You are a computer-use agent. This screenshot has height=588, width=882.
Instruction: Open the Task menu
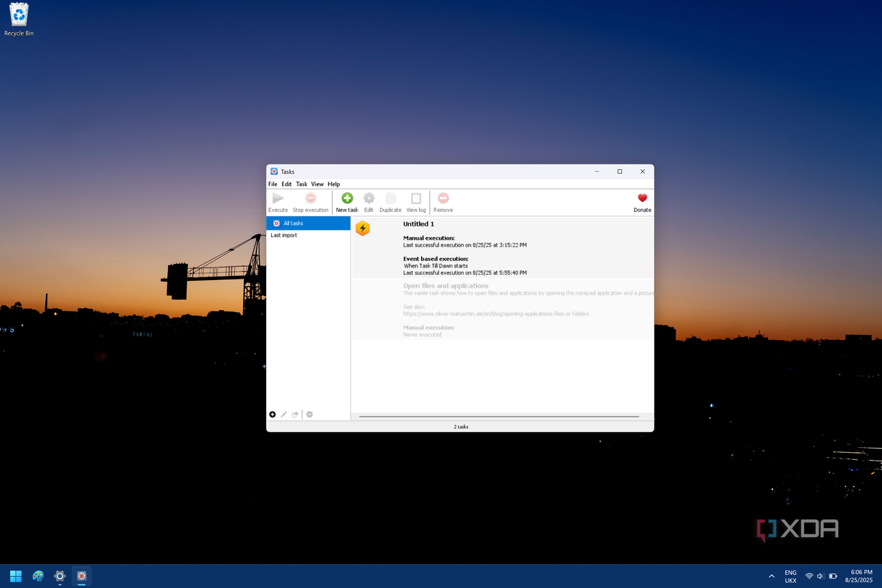pyautogui.click(x=301, y=184)
